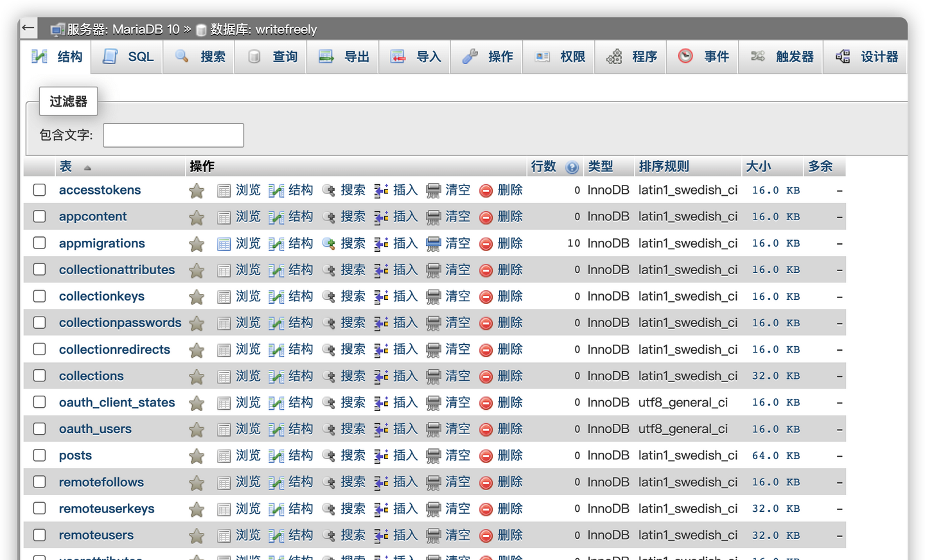Open structure view of the posts table
925x560 pixels.
tap(301, 455)
